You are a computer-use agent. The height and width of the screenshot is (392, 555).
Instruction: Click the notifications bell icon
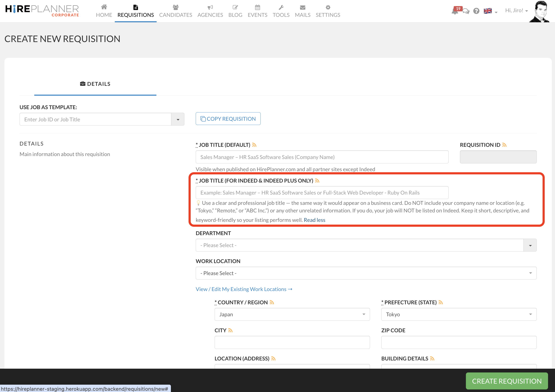455,11
